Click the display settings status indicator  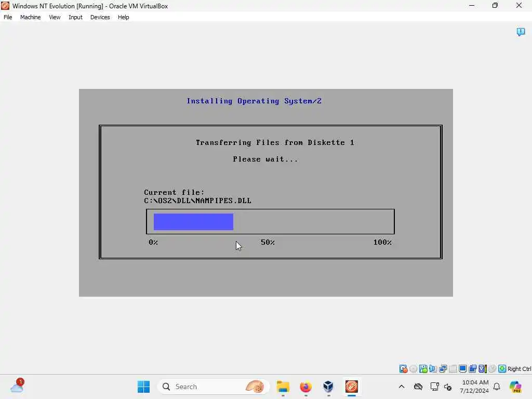pyautogui.click(x=462, y=369)
